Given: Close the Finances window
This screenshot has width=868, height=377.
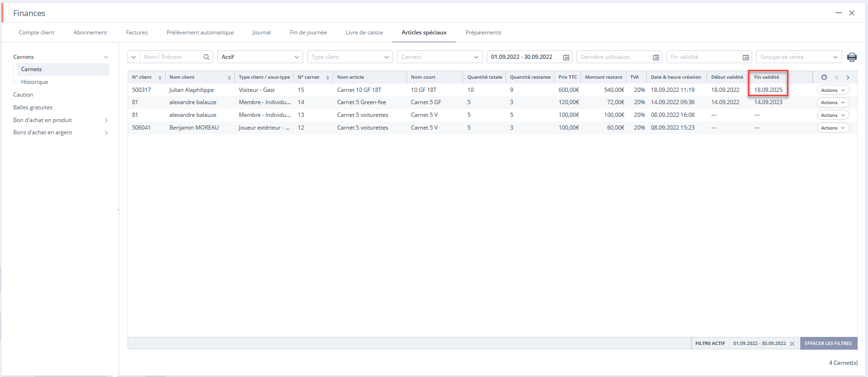Looking at the screenshot, I should tap(852, 13).
